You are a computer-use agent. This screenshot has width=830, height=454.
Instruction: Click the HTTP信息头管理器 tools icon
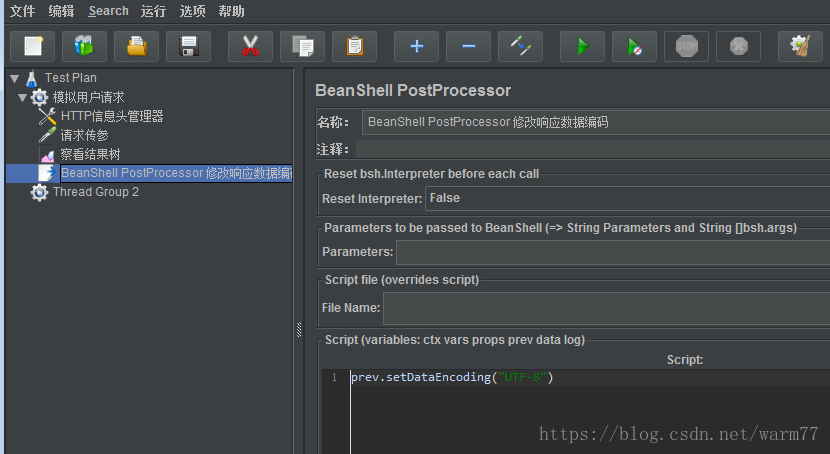pos(47,116)
